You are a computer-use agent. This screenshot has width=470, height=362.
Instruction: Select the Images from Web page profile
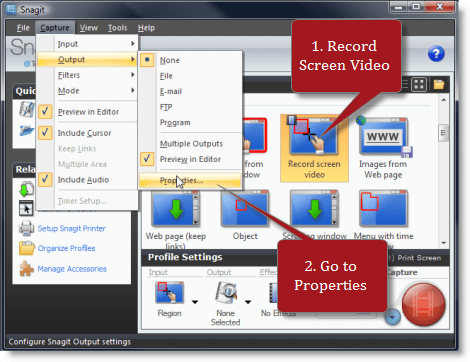pos(383,148)
